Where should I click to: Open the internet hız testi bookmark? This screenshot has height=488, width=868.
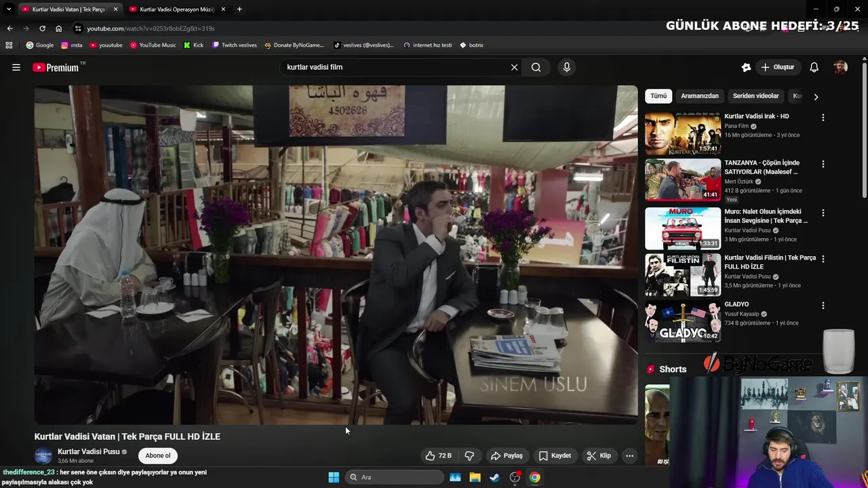(427, 45)
